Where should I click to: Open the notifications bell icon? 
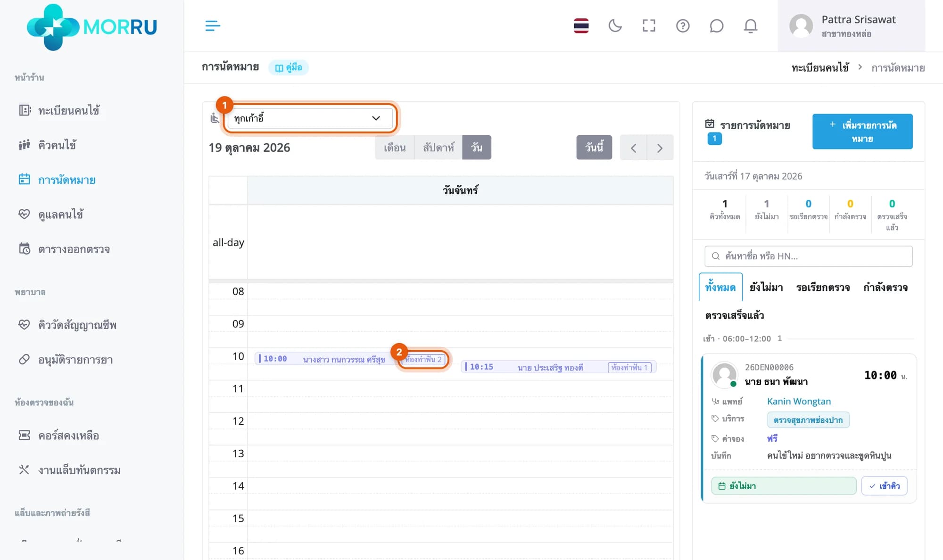pyautogui.click(x=750, y=25)
